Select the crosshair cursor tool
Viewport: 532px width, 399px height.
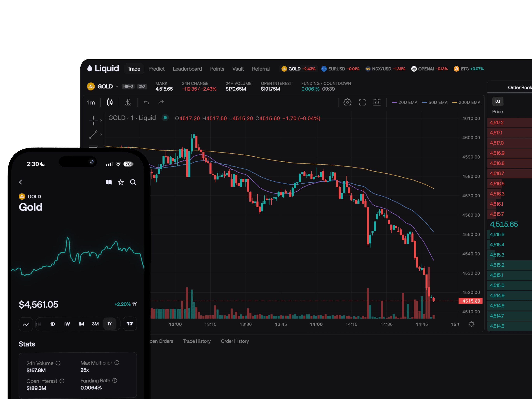93,121
